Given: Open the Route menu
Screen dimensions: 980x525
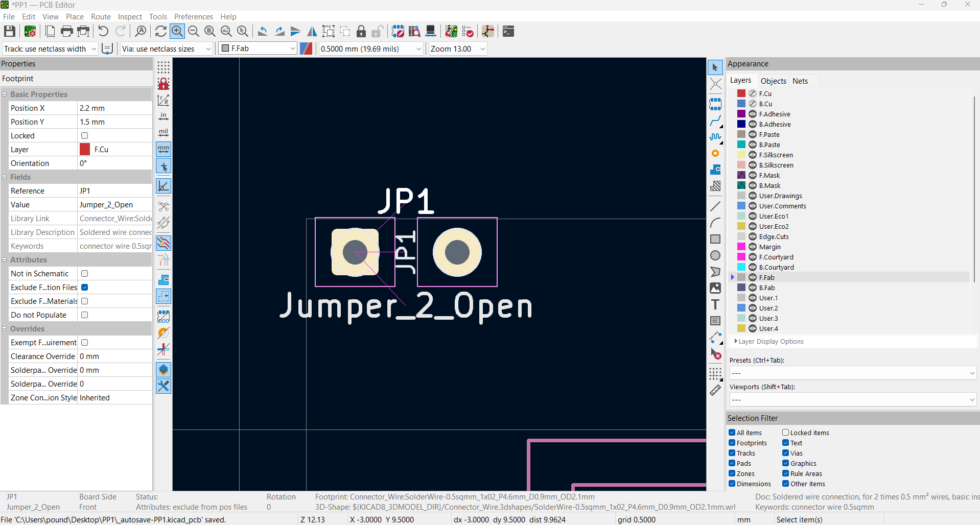Looking at the screenshot, I should pyautogui.click(x=101, y=16).
